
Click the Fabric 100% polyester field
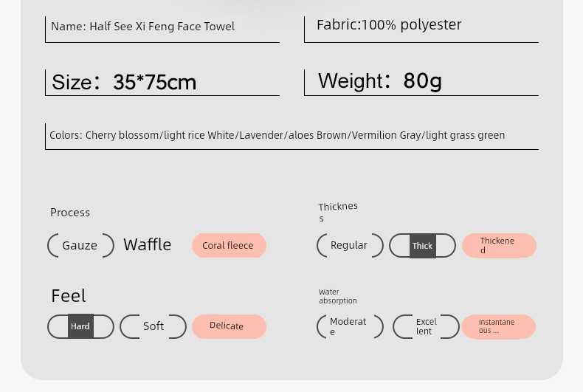pyautogui.click(x=421, y=30)
